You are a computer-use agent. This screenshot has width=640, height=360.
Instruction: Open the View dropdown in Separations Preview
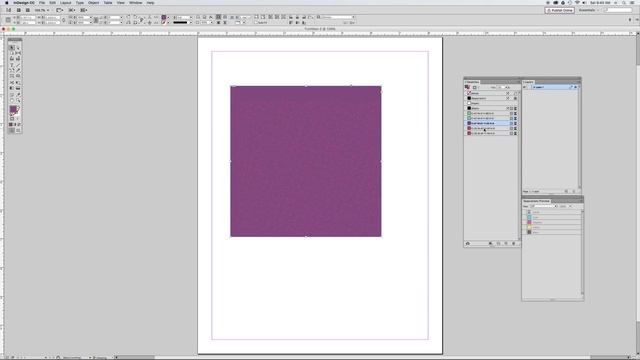(544, 206)
